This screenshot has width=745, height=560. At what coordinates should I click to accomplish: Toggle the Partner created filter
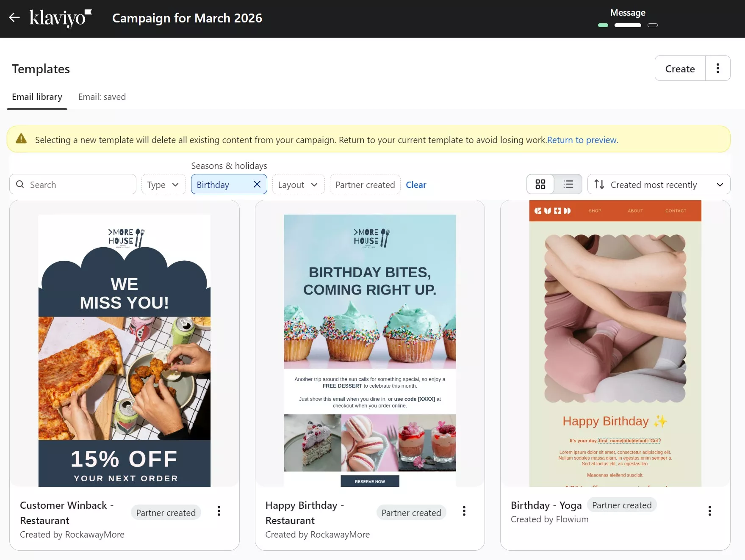(365, 185)
